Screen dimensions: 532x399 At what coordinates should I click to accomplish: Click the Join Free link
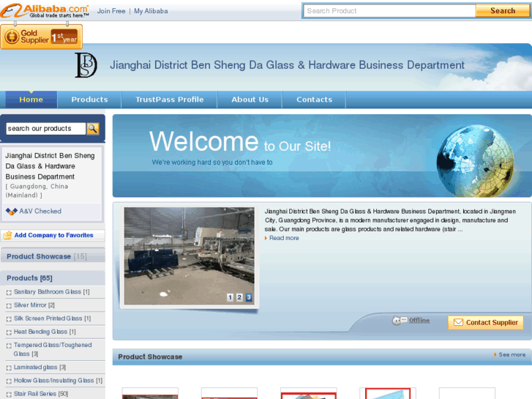pos(111,11)
